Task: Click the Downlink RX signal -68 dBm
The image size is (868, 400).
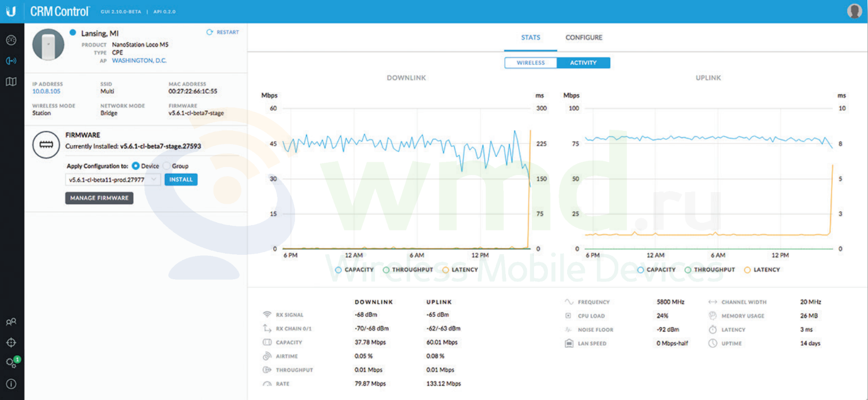Action: pos(366,314)
